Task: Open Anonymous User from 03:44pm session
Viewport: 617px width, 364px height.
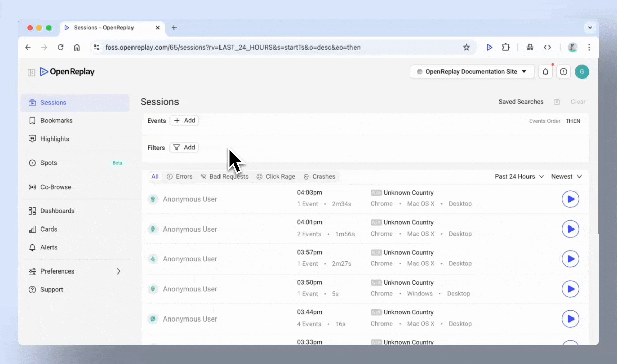Action: (190, 319)
